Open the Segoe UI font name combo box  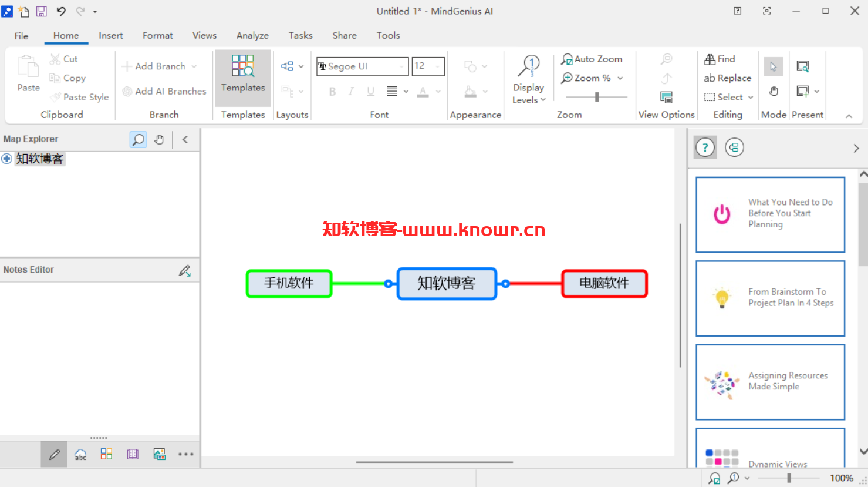(x=362, y=66)
